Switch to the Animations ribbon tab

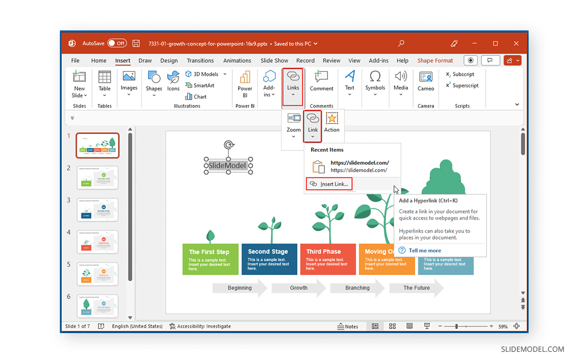pos(237,60)
